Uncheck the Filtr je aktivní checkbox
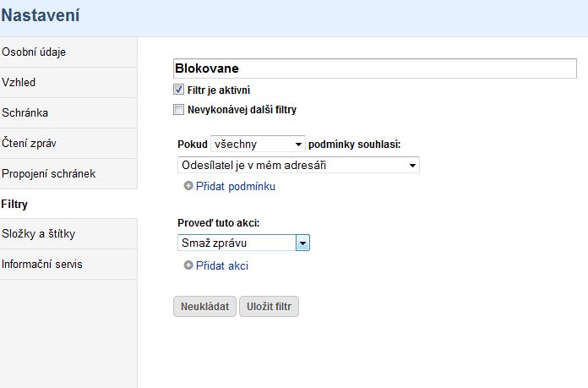This screenshot has width=588, height=388. pyautogui.click(x=178, y=90)
